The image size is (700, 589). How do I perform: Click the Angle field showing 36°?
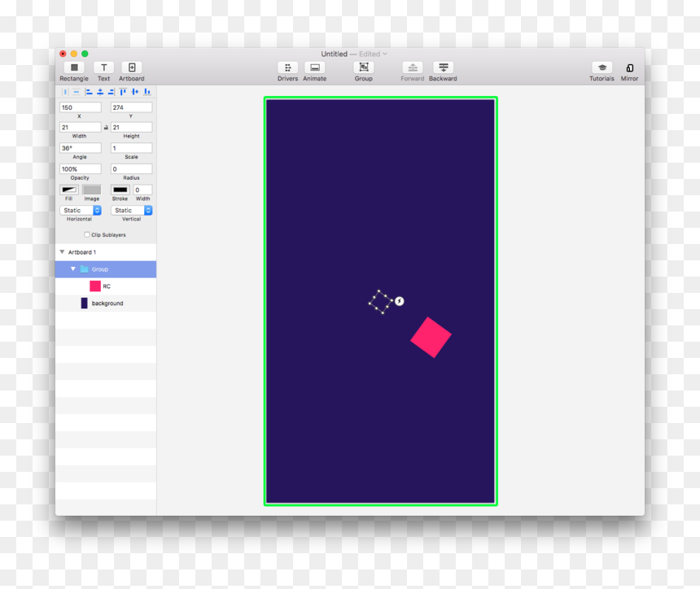point(81,148)
